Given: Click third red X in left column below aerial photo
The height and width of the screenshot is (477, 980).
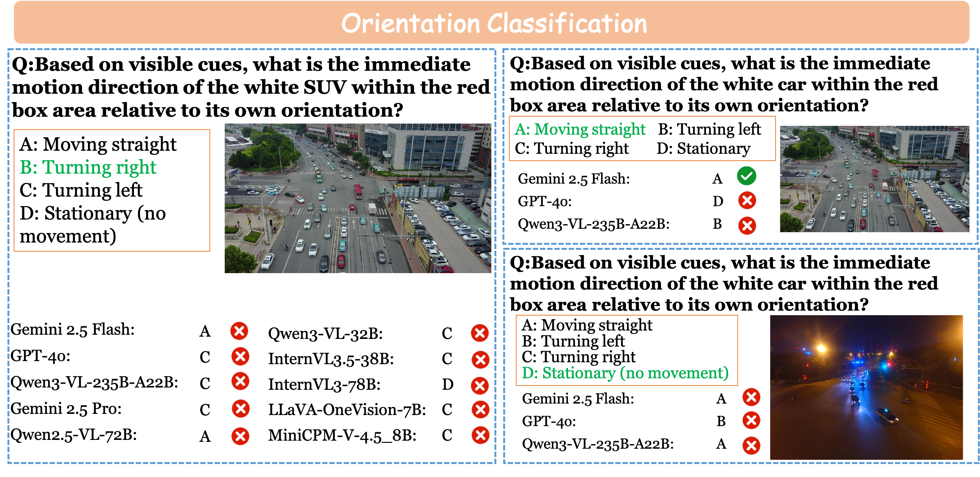Looking at the screenshot, I should [x=240, y=381].
